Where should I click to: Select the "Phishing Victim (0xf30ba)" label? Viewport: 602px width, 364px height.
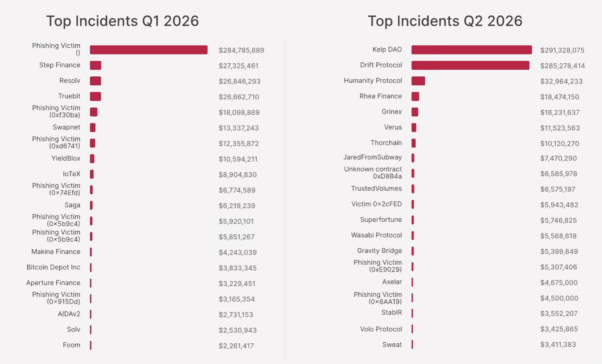(x=56, y=111)
